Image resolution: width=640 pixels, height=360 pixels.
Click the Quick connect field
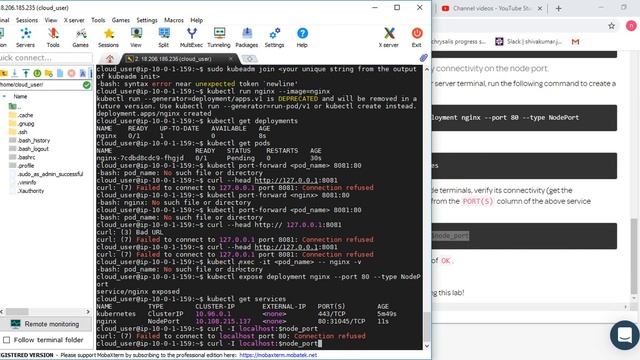coord(46,58)
